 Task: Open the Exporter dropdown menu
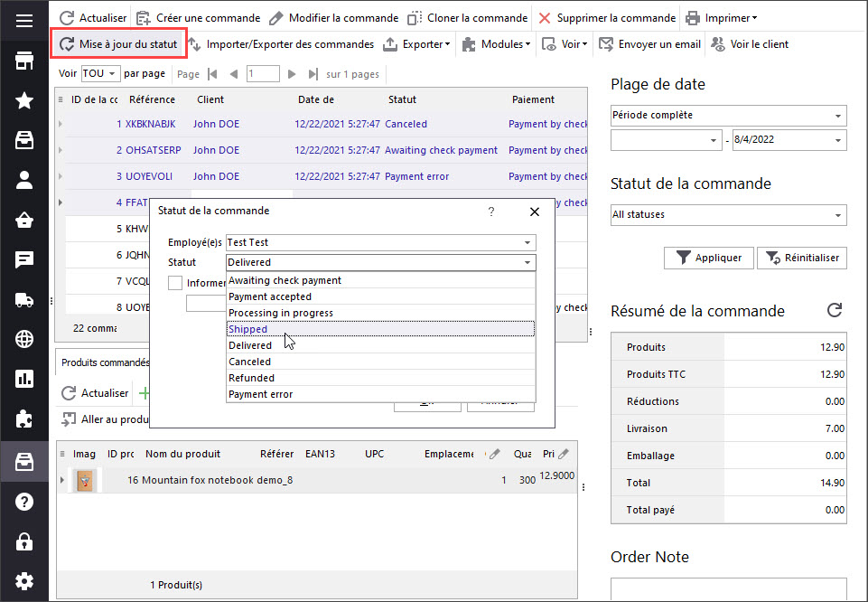(x=417, y=43)
